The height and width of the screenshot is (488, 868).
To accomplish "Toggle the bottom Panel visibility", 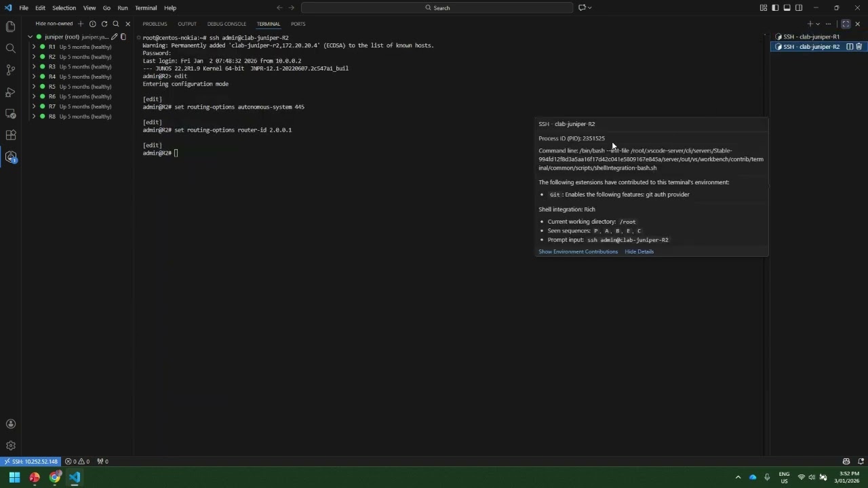I will pos(787,7).
